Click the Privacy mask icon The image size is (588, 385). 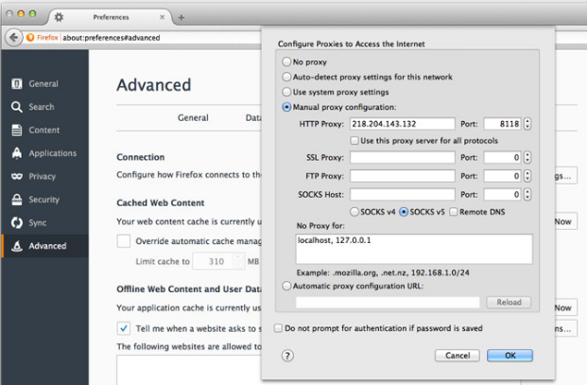coord(17,177)
